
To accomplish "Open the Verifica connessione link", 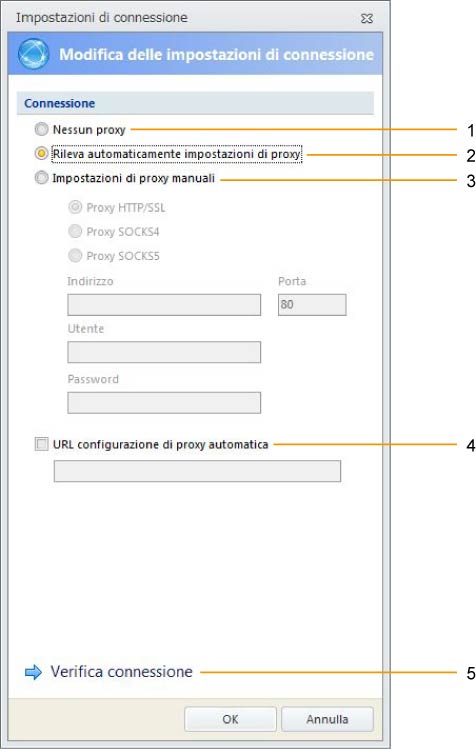I will pyautogui.click(x=121, y=672).
